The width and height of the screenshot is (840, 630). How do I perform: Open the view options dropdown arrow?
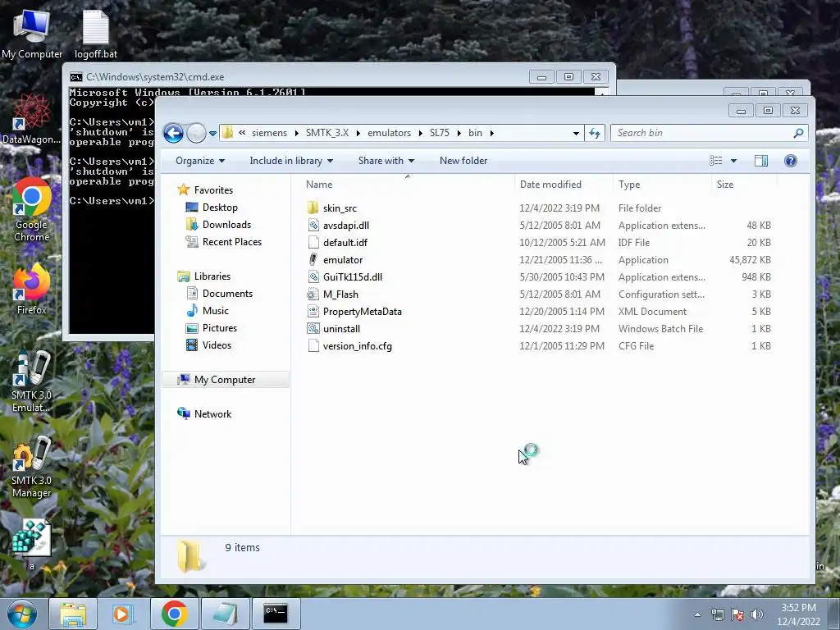point(734,161)
